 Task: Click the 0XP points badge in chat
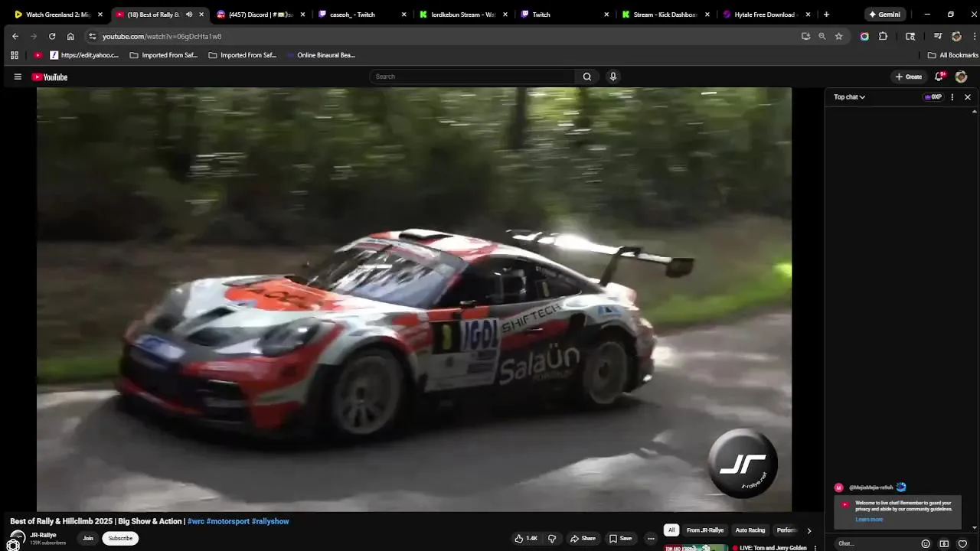point(933,97)
